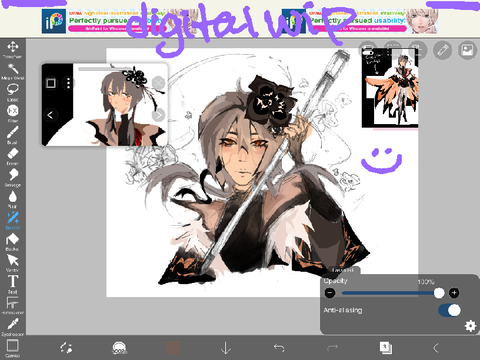Open the Frame Divider tool
This screenshot has width=480, height=360.
pos(13,305)
